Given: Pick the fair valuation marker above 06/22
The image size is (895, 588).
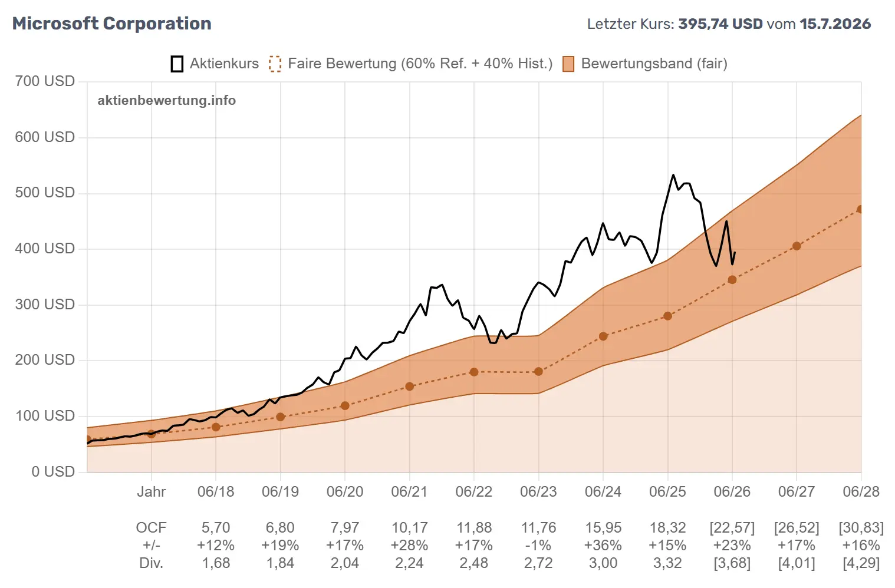Looking at the screenshot, I should (474, 372).
